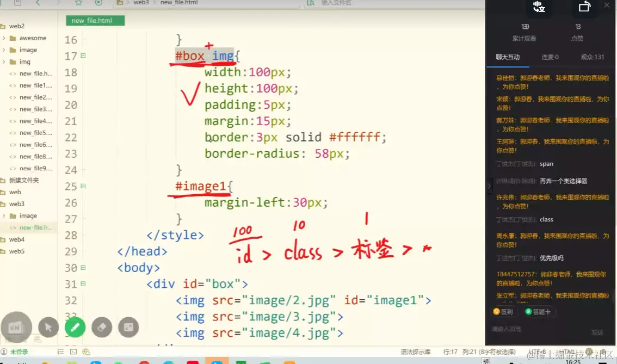Select the web4 project folder
Image resolution: width=617 pixels, height=364 pixels.
pyautogui.click(x=16, y=239)
